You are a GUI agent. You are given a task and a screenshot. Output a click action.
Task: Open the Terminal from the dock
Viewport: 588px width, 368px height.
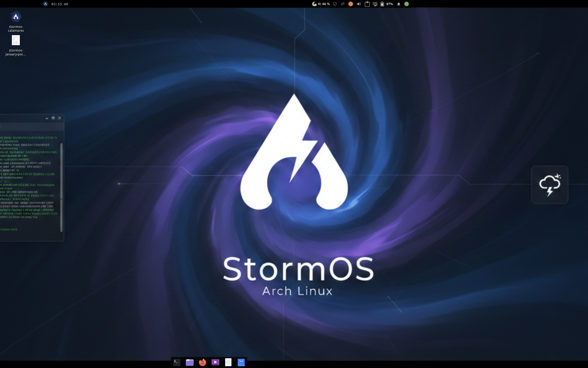177,362
